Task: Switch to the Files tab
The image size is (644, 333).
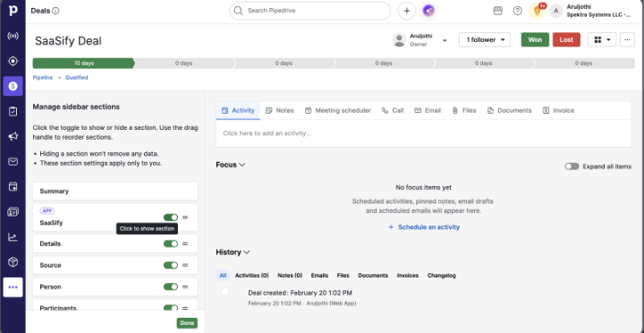Action: pyautogui.click(x=464, y=111)
